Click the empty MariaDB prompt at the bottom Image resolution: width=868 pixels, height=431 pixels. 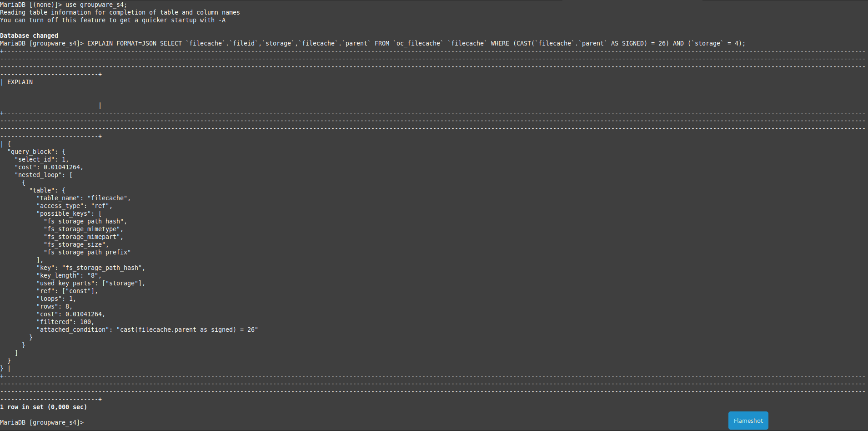coord(42,422)
